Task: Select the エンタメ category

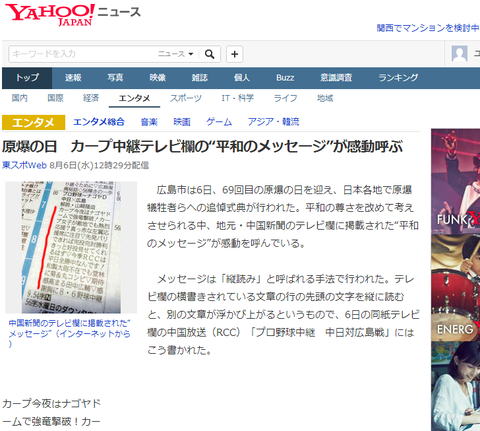Action: 134,98
